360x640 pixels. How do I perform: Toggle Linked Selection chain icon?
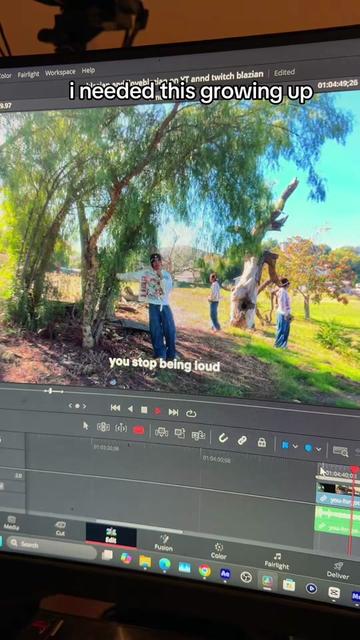pyautogui.click(x=242, y=440)
